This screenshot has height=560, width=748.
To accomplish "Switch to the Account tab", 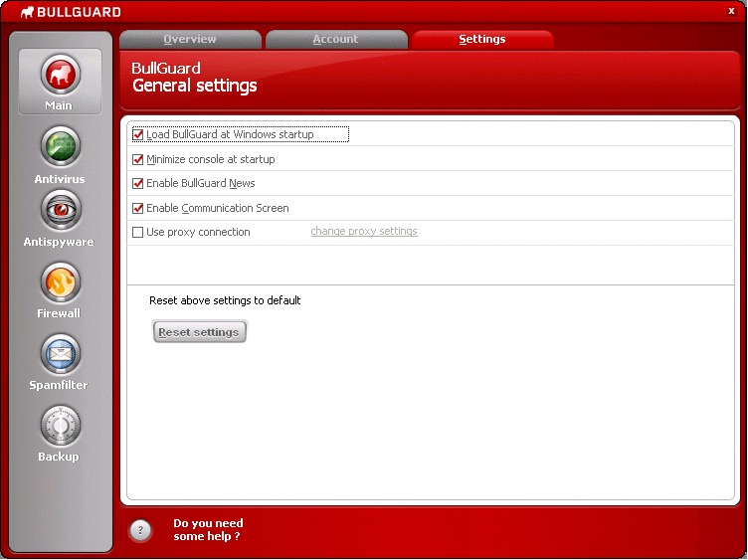I will [336, 39].
